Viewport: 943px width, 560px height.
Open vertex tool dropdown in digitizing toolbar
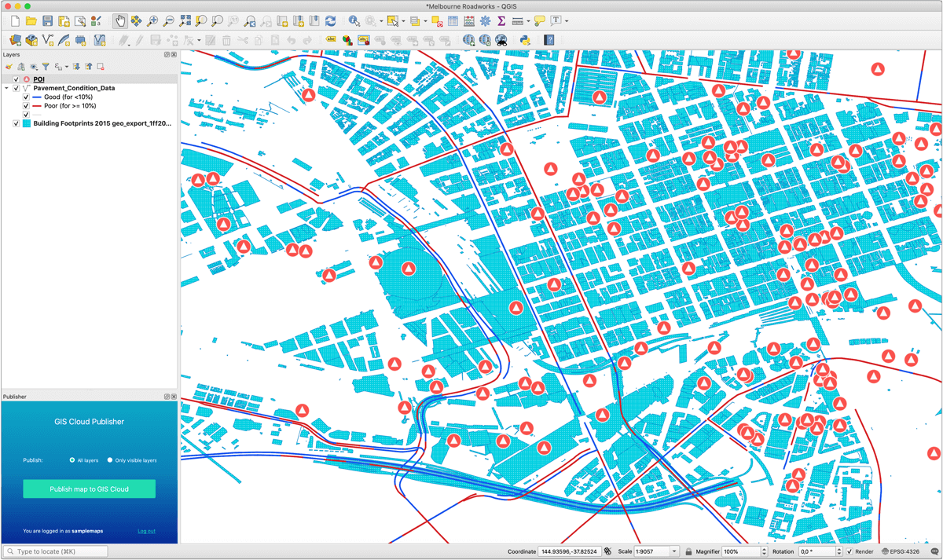pos(199,40)
